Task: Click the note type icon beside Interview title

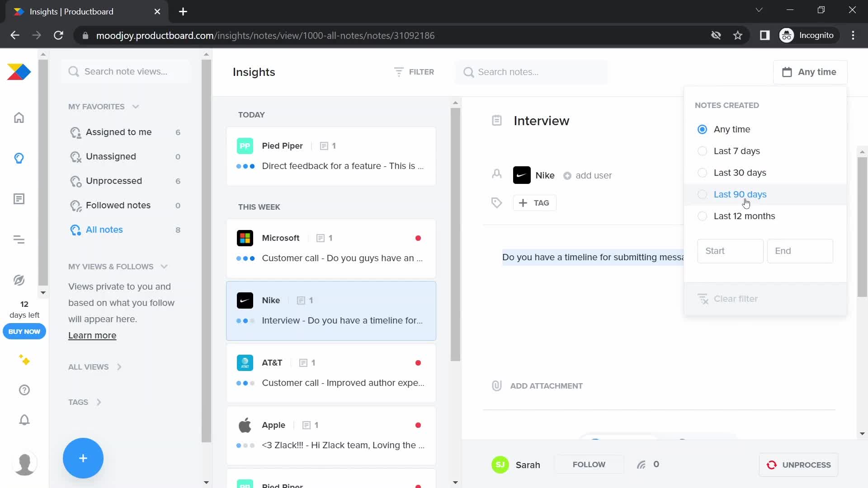Action: pyautogui.click(x=497, y=121)
